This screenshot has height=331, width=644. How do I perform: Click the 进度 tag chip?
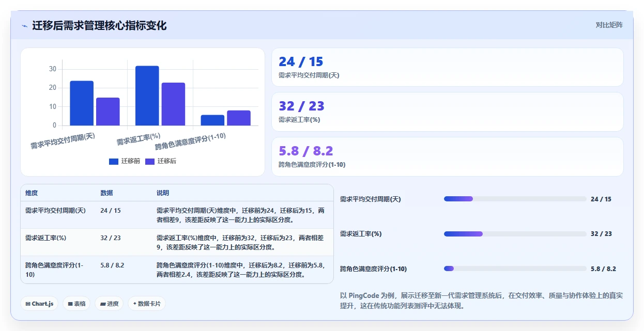[109, 304]
